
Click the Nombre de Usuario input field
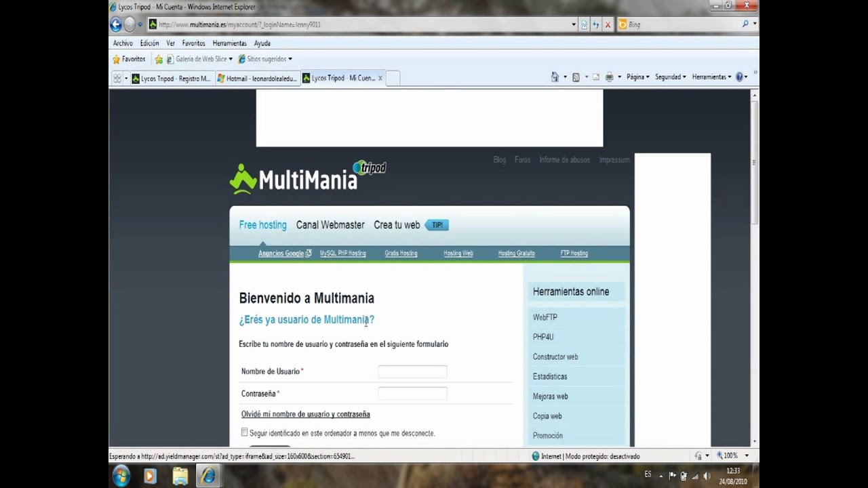click(412, 371)
